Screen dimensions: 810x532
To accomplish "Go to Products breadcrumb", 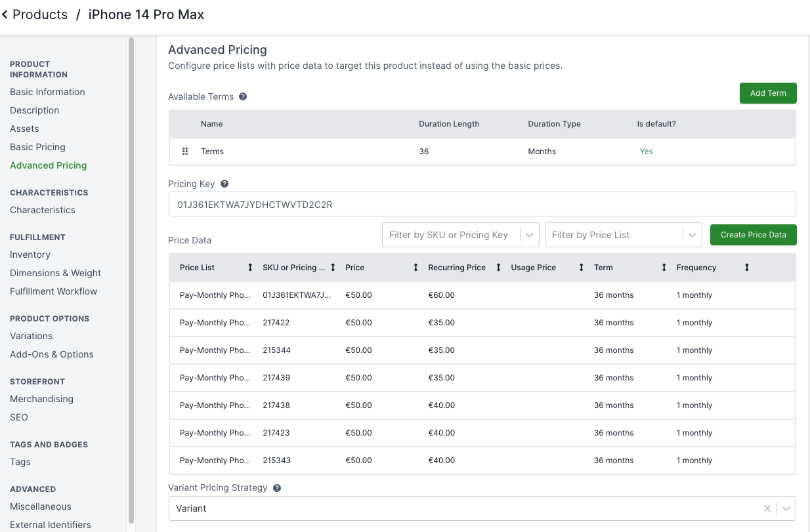I will pos(40,14).
